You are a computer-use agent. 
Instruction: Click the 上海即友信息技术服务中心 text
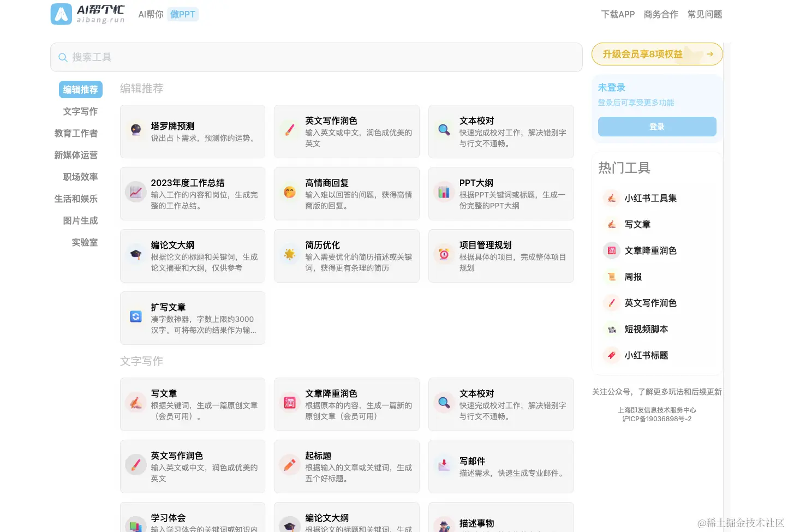[x=657, y=410]
